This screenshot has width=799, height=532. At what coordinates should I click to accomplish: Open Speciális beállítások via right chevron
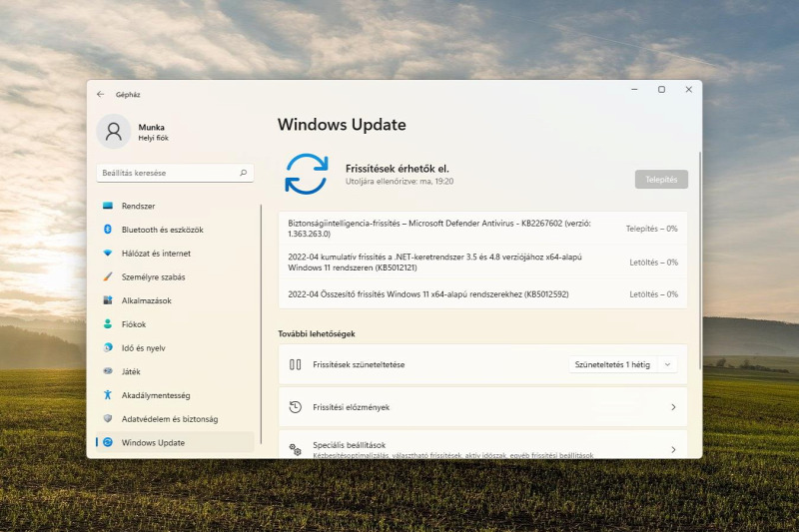(673, 449)
